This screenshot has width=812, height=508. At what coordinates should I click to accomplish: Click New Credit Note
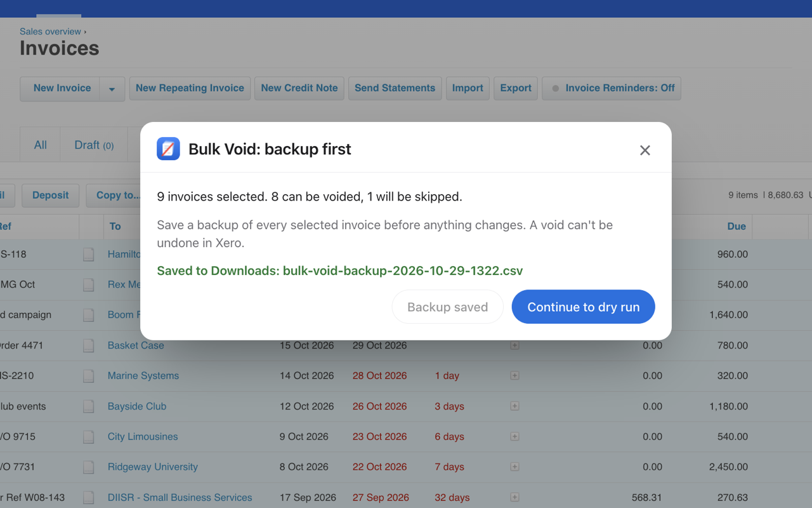tap(299, 88)
